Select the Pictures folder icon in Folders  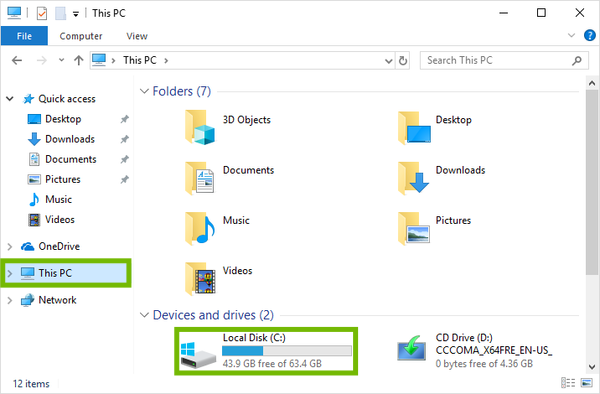(x=414, y=228)
